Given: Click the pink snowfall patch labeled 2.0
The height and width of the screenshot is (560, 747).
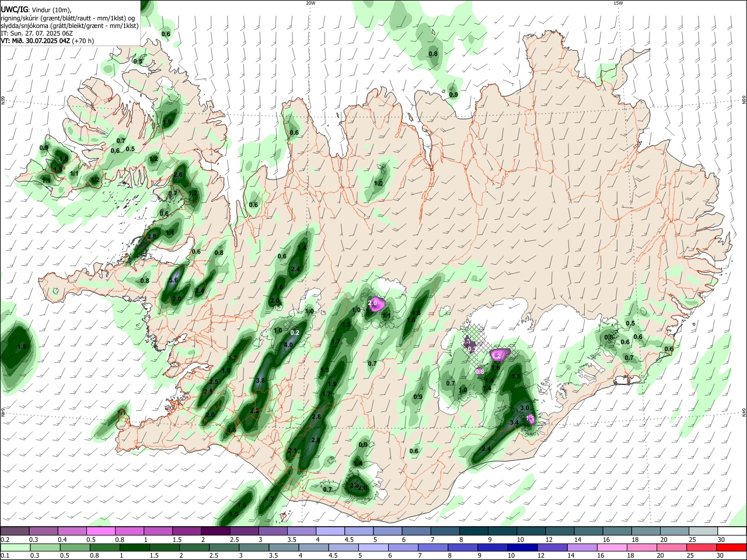Looking at the screenshot, I should coord(376,303).
